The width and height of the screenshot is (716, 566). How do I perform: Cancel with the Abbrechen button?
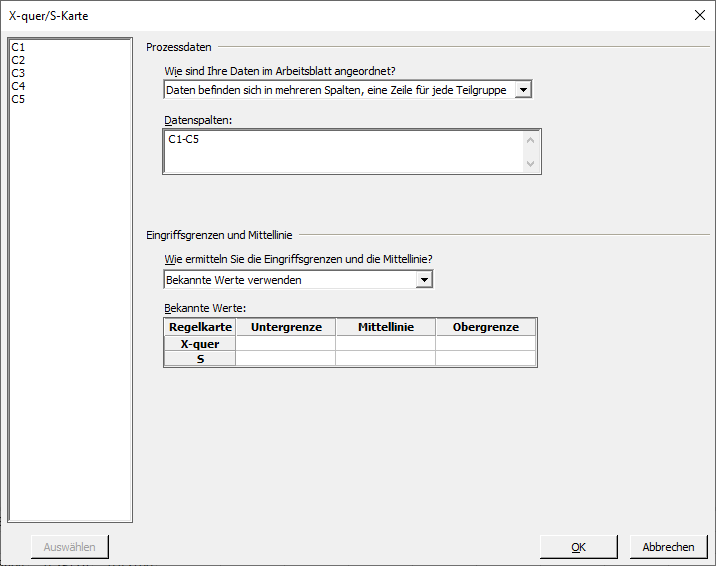point(669,547)
